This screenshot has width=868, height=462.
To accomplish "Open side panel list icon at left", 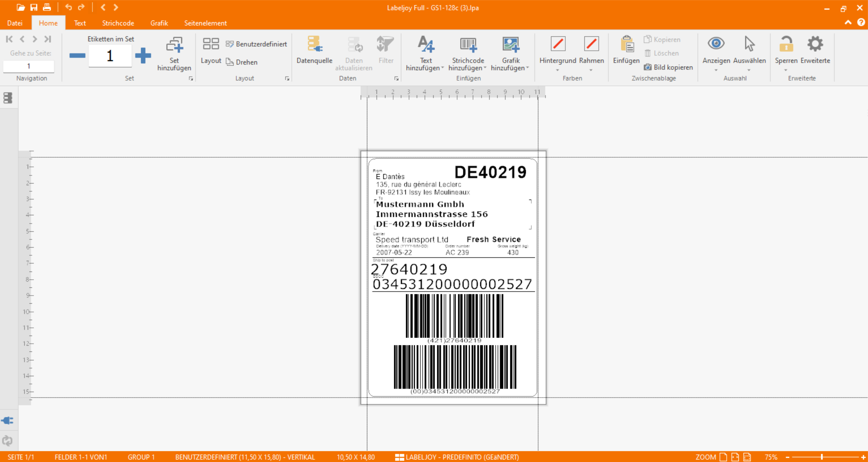I will 8,98.
